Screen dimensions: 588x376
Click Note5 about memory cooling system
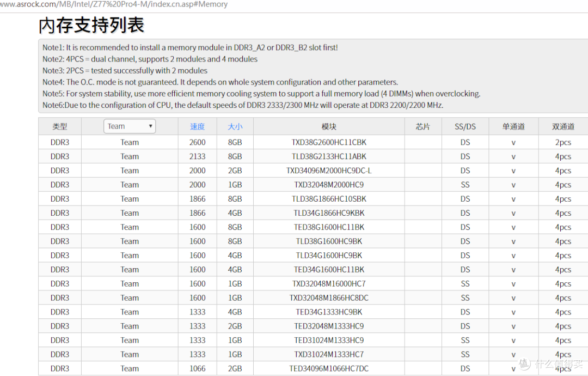click(261, 93)
